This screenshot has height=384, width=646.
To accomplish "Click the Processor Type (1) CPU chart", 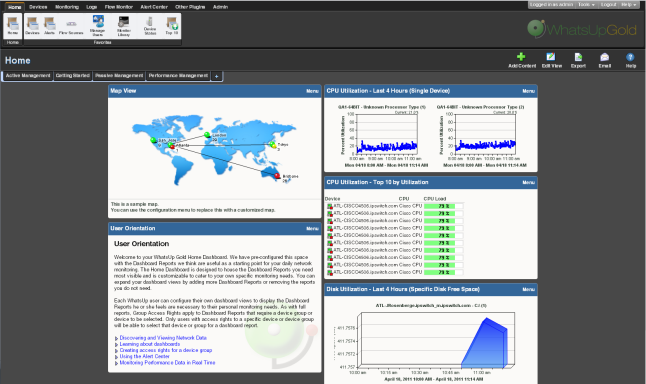I will pyautogui.click(x=382, y=136).
